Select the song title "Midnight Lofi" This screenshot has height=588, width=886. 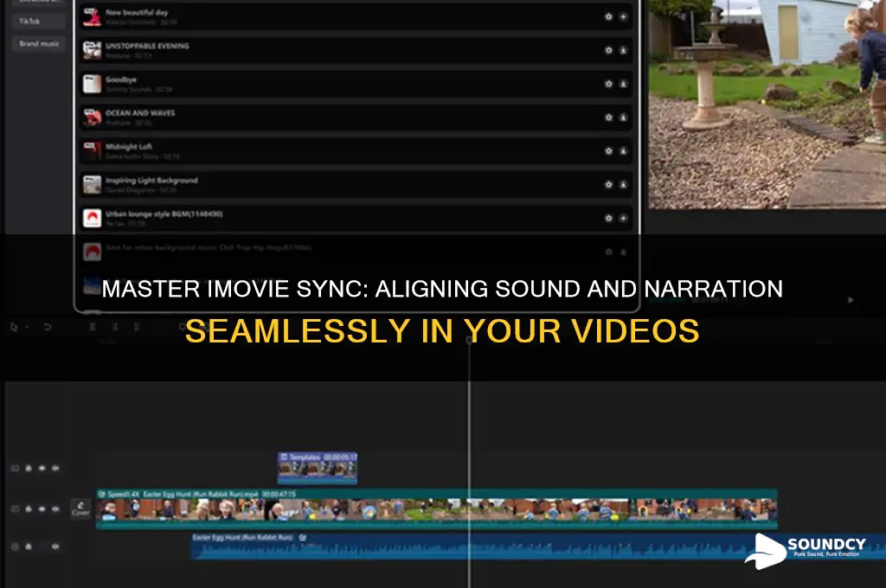click(x=128, y=146)
